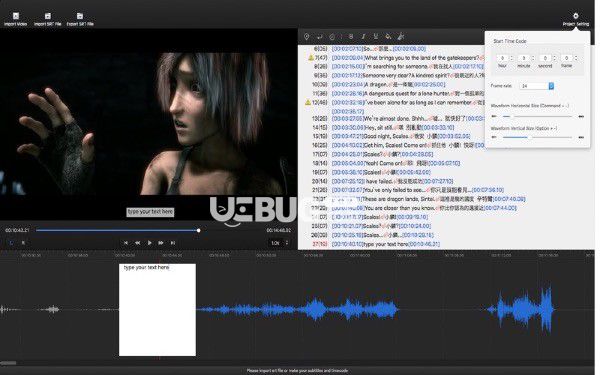Toggle underline formatting in subtitle toolbar
Screen dimensions: 600x375
point(376,36)
